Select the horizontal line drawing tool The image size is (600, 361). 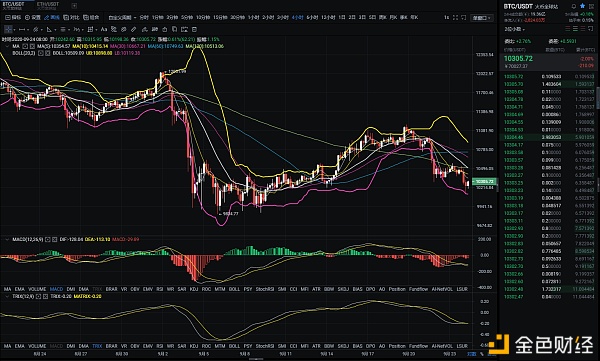[22, 29]
